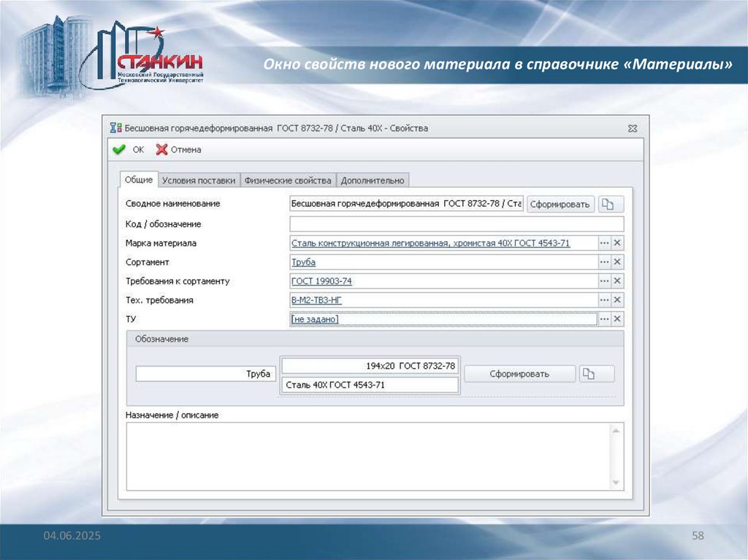Clear the ТУ field

(617, 319)
